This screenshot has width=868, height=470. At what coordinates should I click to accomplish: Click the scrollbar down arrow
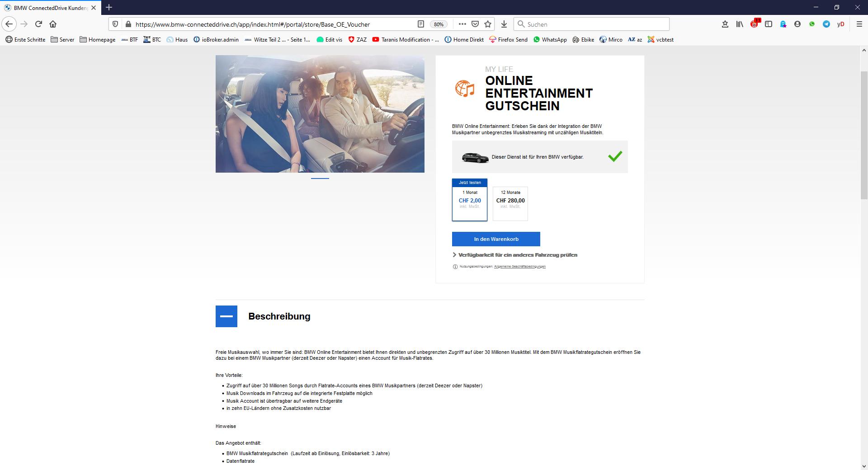[x=864, y=466]
